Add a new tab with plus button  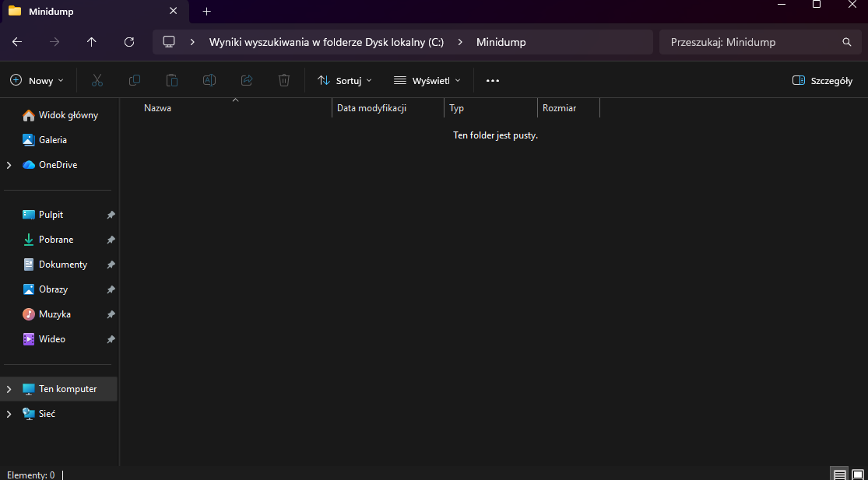click(x=207, y=12)
